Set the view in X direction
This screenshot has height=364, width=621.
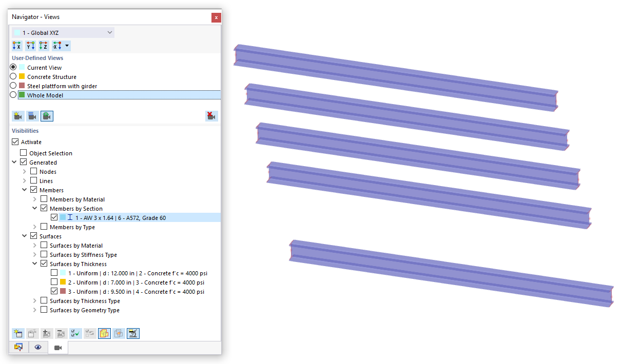pyautogui.click(x=16, y=45)
